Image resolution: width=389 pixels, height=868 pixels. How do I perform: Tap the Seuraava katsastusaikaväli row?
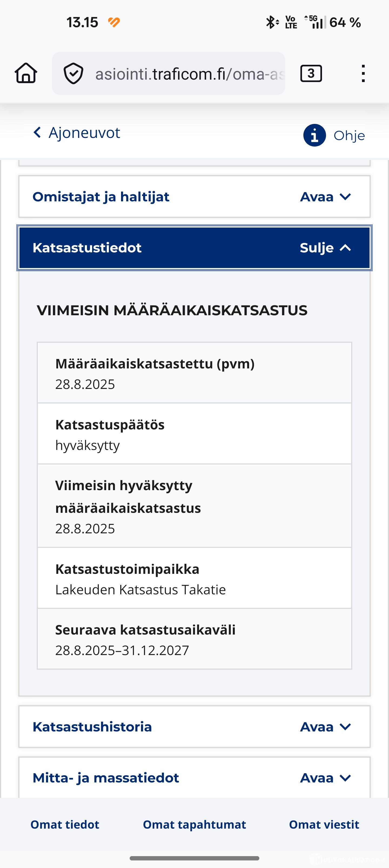pos(194,639)
